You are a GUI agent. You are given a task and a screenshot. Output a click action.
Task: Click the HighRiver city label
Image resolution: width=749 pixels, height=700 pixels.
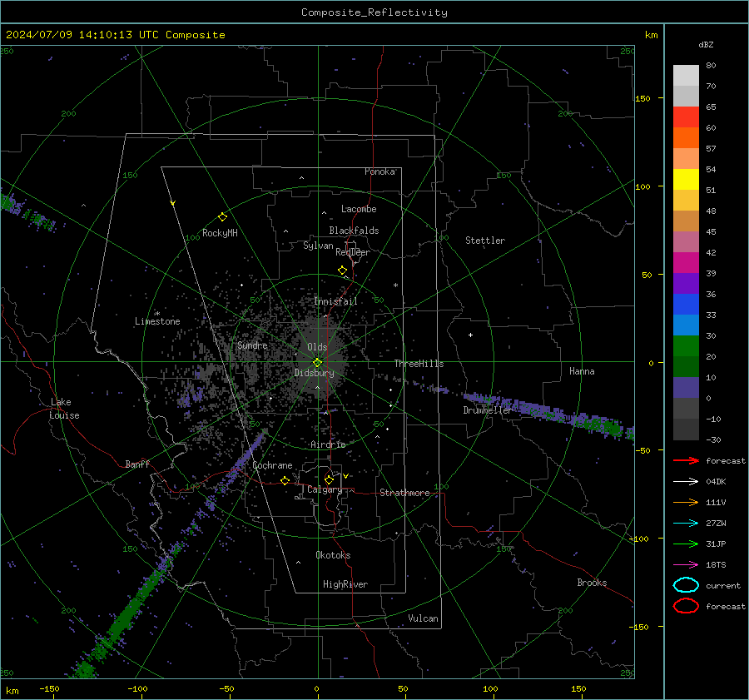coord(345,584)
